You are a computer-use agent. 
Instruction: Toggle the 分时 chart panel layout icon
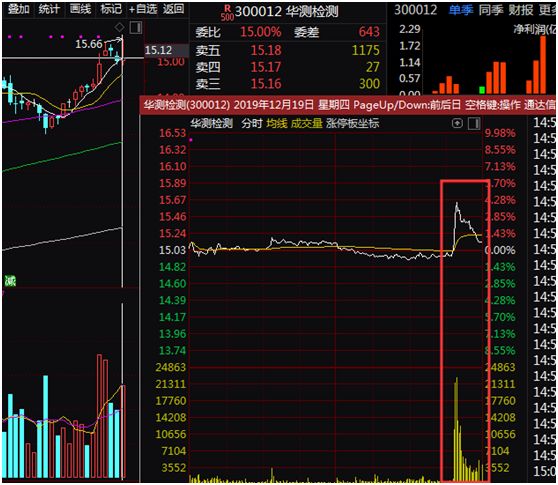474,123
